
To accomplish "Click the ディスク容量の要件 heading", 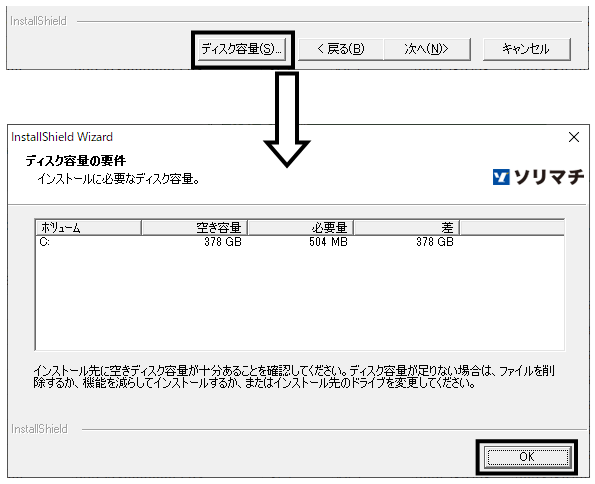I will pyautogui.click(x=76, y=161).
